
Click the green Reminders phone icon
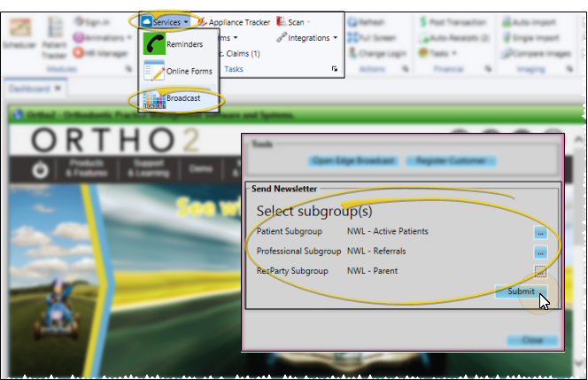click(x=153, y=43)
